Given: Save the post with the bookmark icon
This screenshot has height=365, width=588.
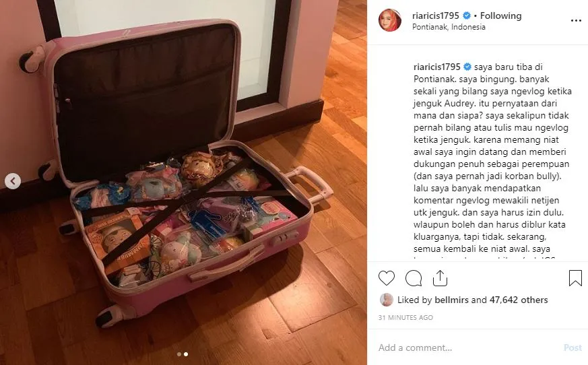Looking at the screenshot, I should click(575, 278).
